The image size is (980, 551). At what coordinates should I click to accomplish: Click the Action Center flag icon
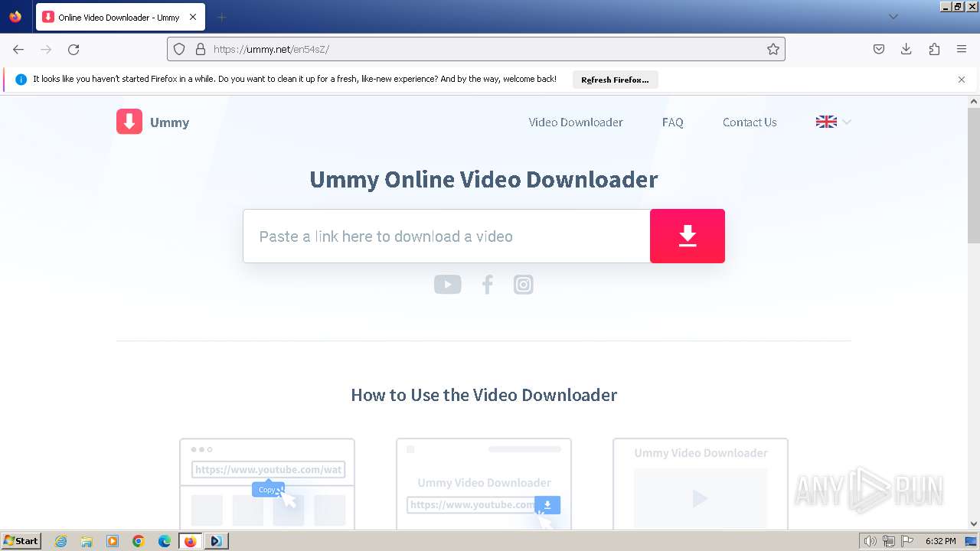907,541
